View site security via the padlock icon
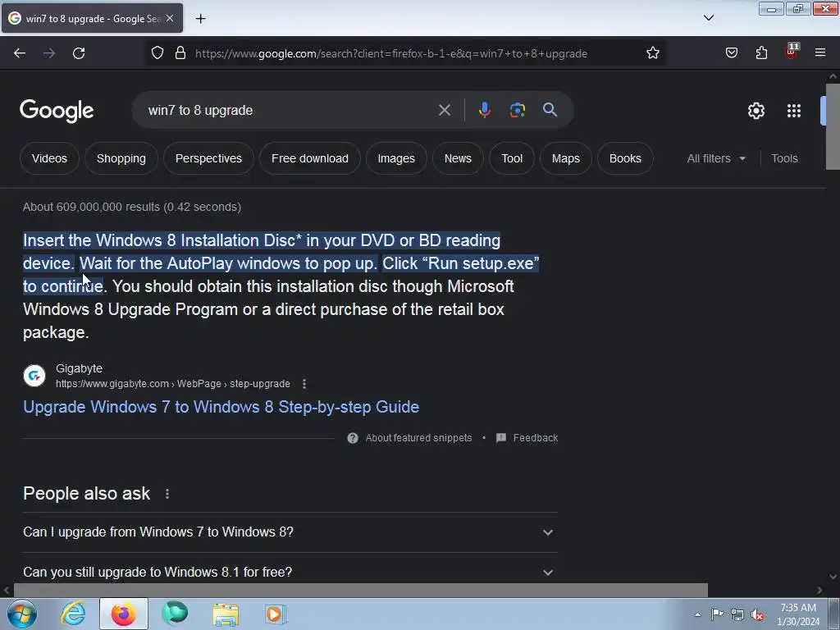Image resolution: width=840 pixels, height=630 pixels. pyautogui.click(x=180, y=53)
